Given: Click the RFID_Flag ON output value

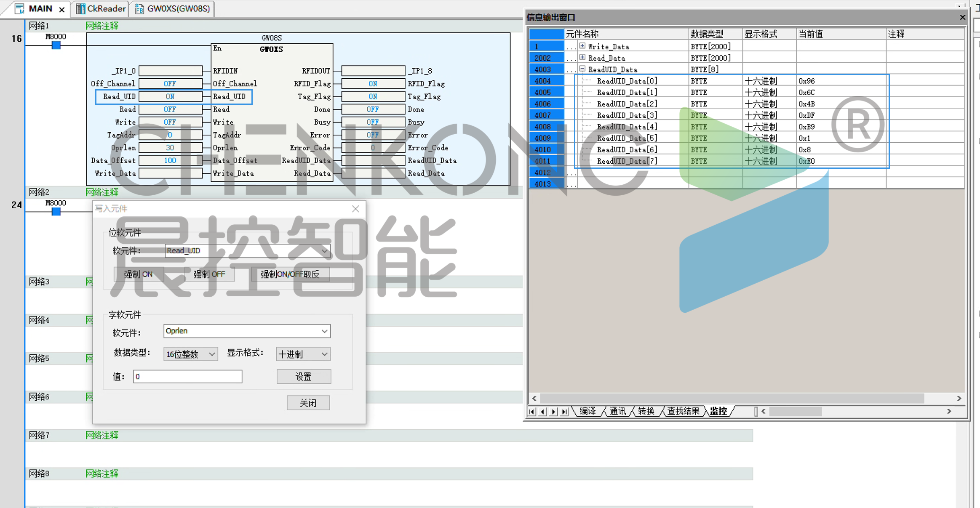Looking at the screenshot, I should point(373,84).
